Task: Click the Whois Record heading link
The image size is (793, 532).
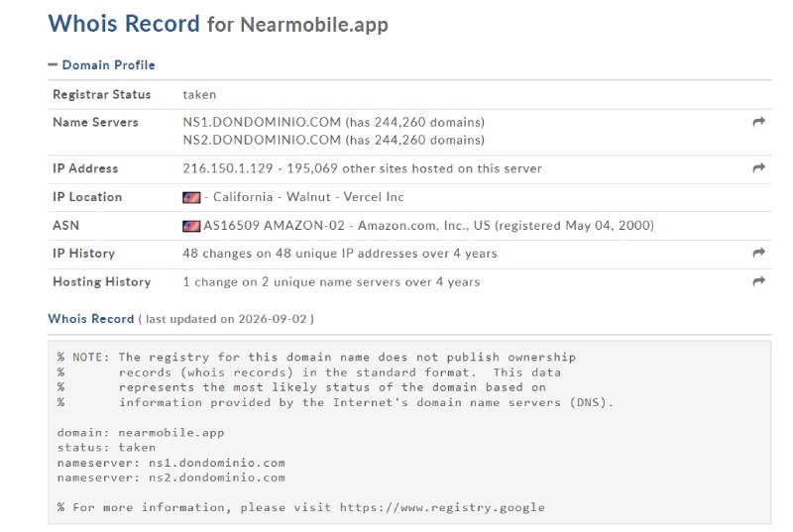Action: pyautogui.click(x=91, y=319)
